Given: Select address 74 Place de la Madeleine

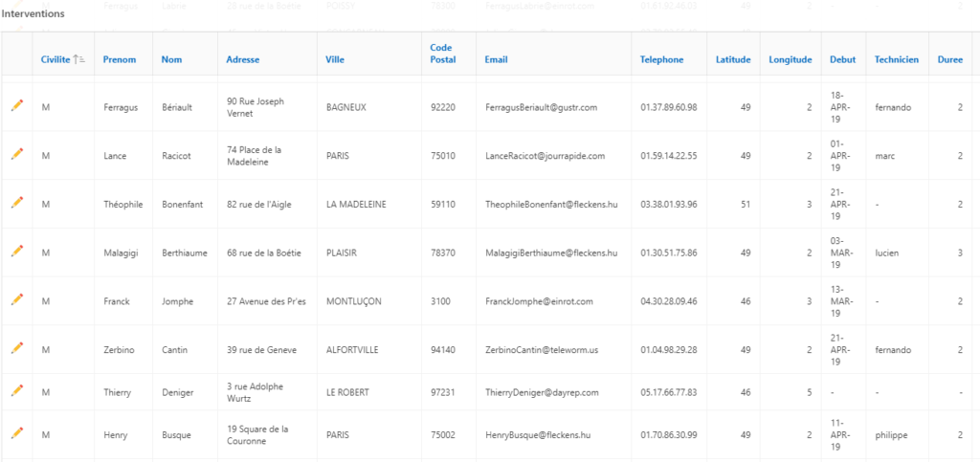Looking at the screenshot, I should [255, 156].
